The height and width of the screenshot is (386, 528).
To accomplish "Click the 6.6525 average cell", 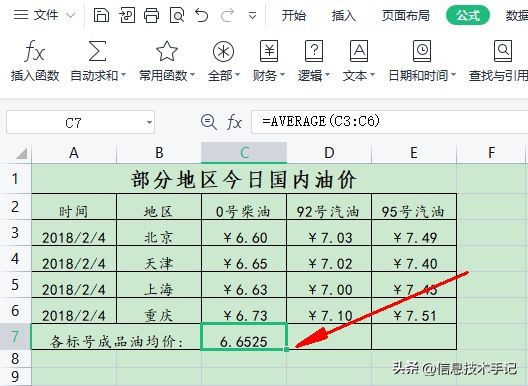I will tap(244, 336).
